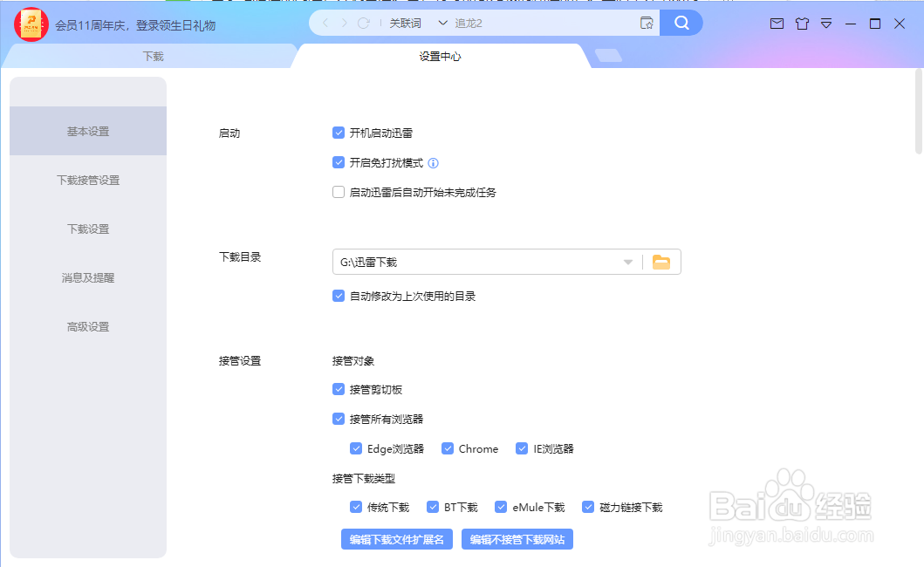The image size is (924, 567).
Task: Uncheck Edge浏览器 checkbox
Action: (356, 448)
